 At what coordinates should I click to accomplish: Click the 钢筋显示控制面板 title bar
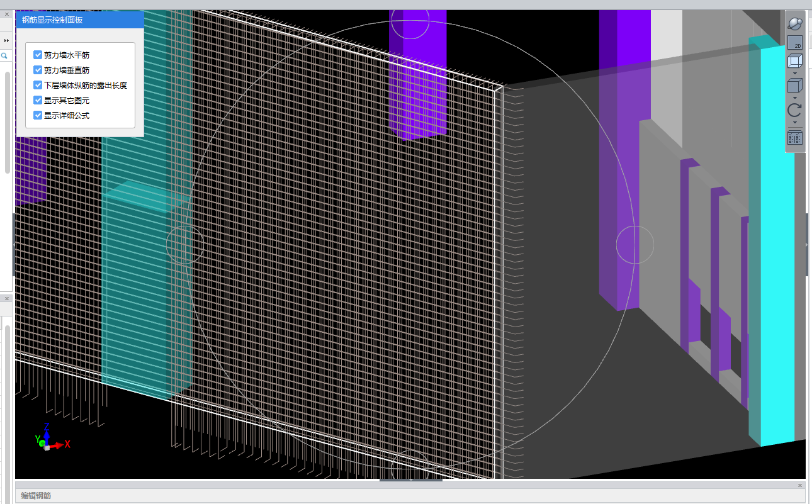click(x=80, y=20)
